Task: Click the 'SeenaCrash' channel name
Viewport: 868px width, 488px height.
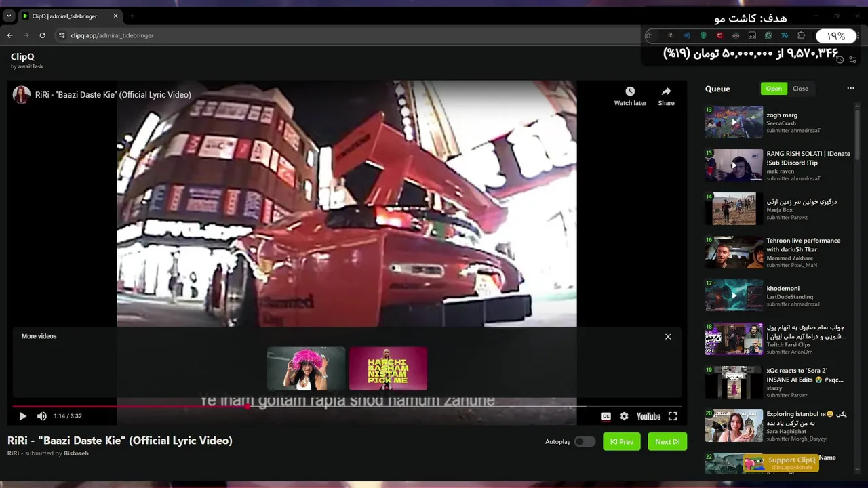Action: [x=781, y=123]
